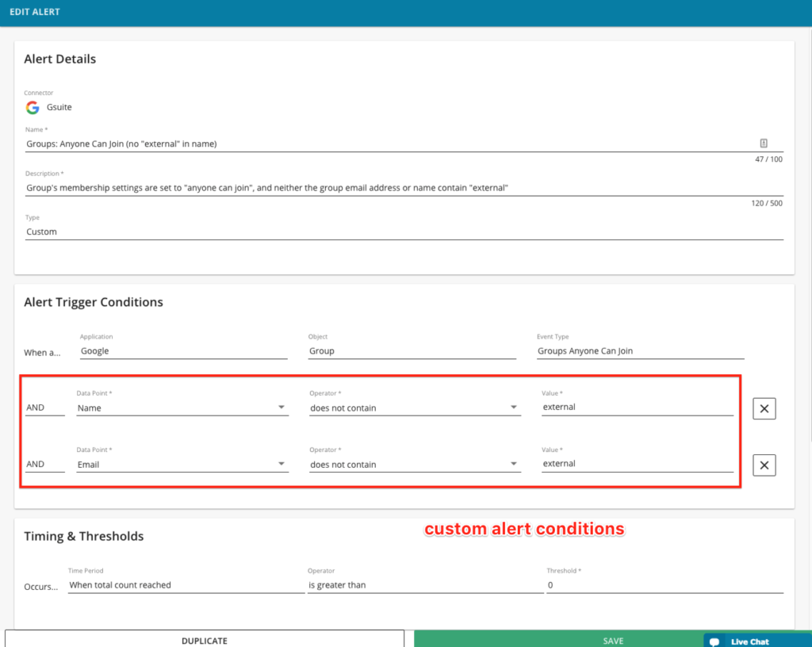Click the Alert Details heading
The width and height of the screenshot is (812, 647).
[60, 59]
